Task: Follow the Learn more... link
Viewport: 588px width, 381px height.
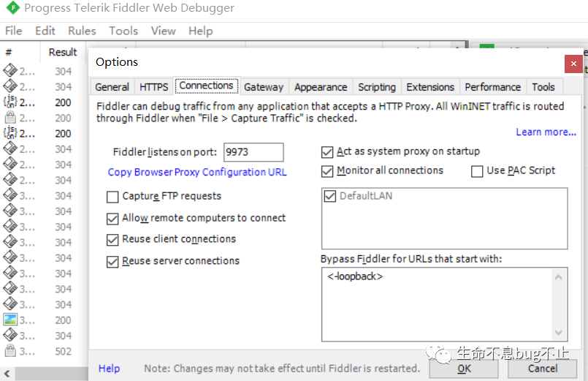Action: tap(546, 132)
